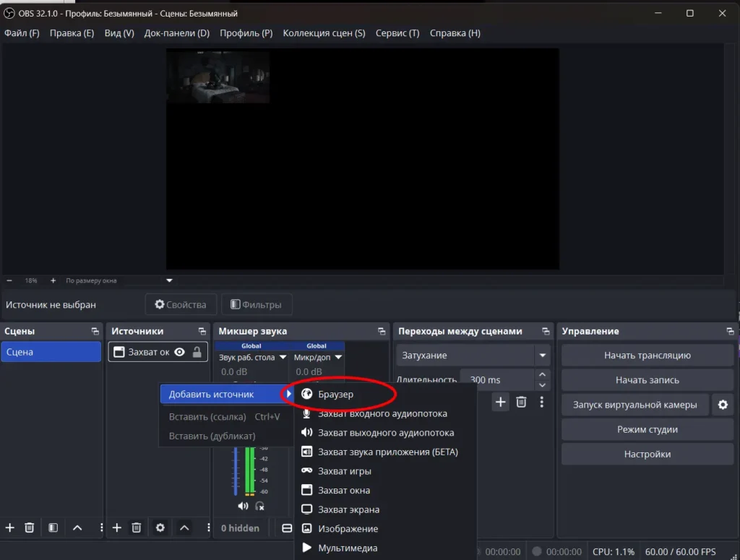Undock the Управление panel via float icon
This screenshot has height=560, width=740.
pyautogui.click(x=731, y=332)
